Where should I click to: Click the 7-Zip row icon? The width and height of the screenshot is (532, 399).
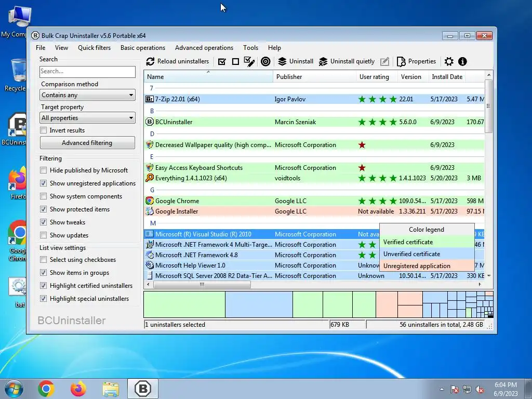point(150,99)
